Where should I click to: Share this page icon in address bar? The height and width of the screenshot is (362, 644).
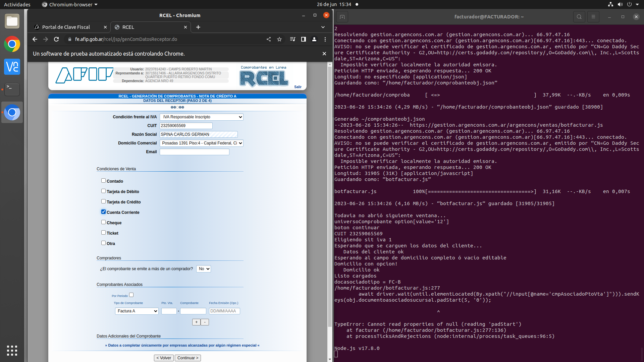tap(269, 39)
